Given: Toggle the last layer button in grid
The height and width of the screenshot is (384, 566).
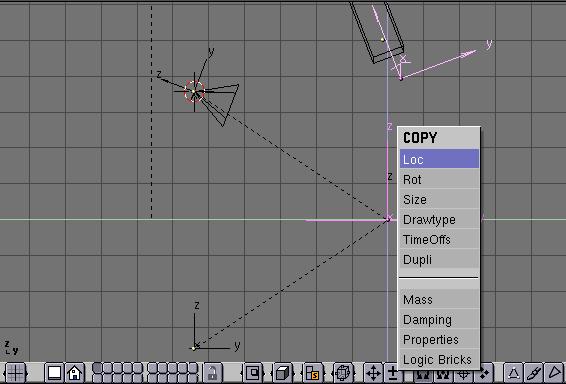Looking at the screenshot, I should [193, 378].
